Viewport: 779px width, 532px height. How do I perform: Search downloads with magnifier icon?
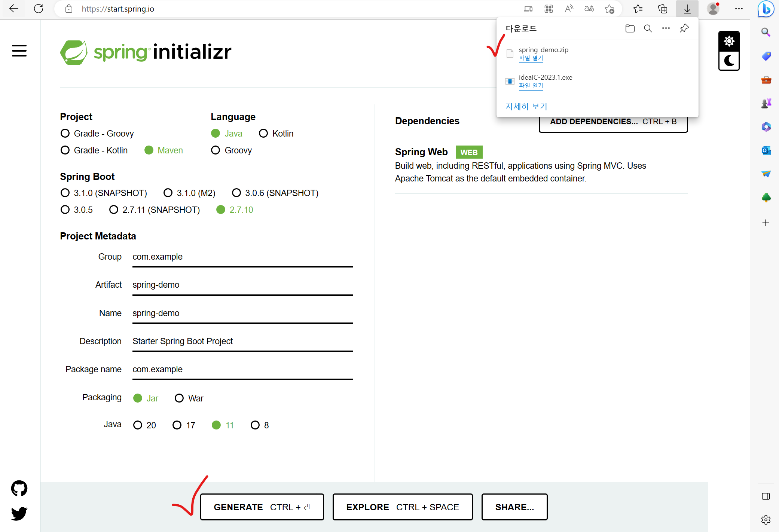click(648, 28)
